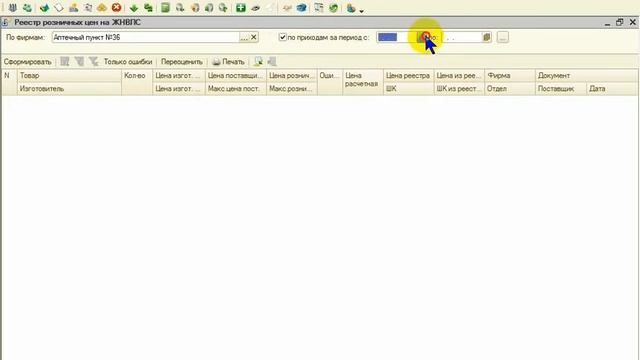The image size is (640, 360).
Task: Click the document icon right of Печать
Action: click(x=258, y=62)
